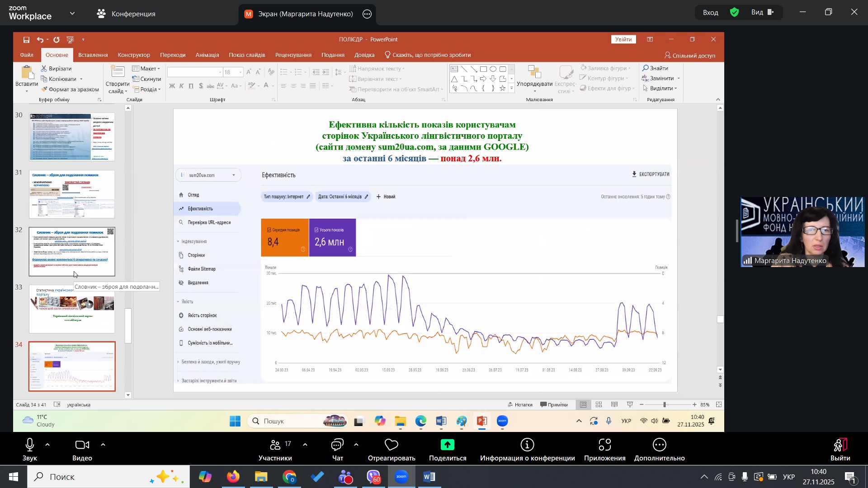The width and height of the screenshot is (868, 488).
Task: Open the Zoom Chat panel icon
Action: coord(337,445)
